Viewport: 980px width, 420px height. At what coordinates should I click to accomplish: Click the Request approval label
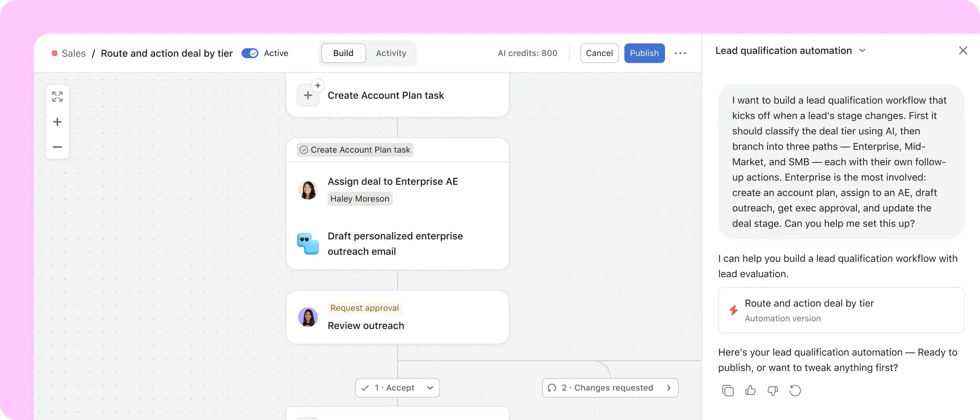(364, 308)
